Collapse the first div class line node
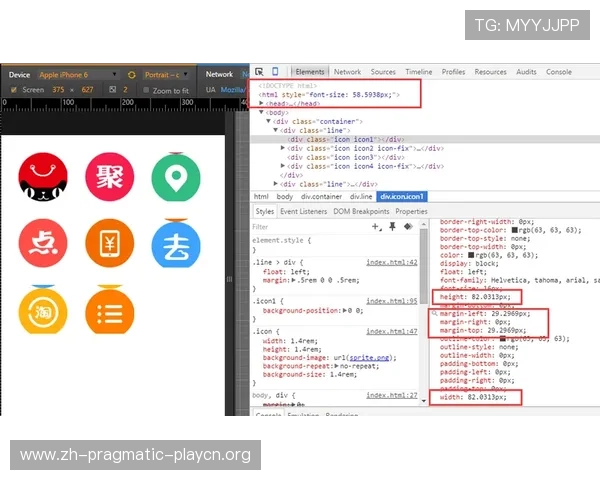 [276, 130]
